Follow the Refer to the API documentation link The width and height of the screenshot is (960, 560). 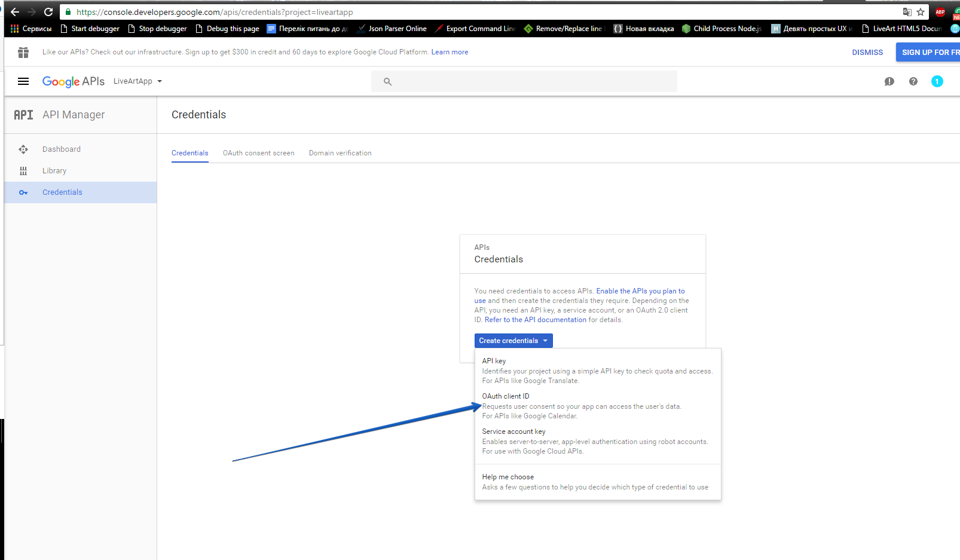click(x=536, y=320)
